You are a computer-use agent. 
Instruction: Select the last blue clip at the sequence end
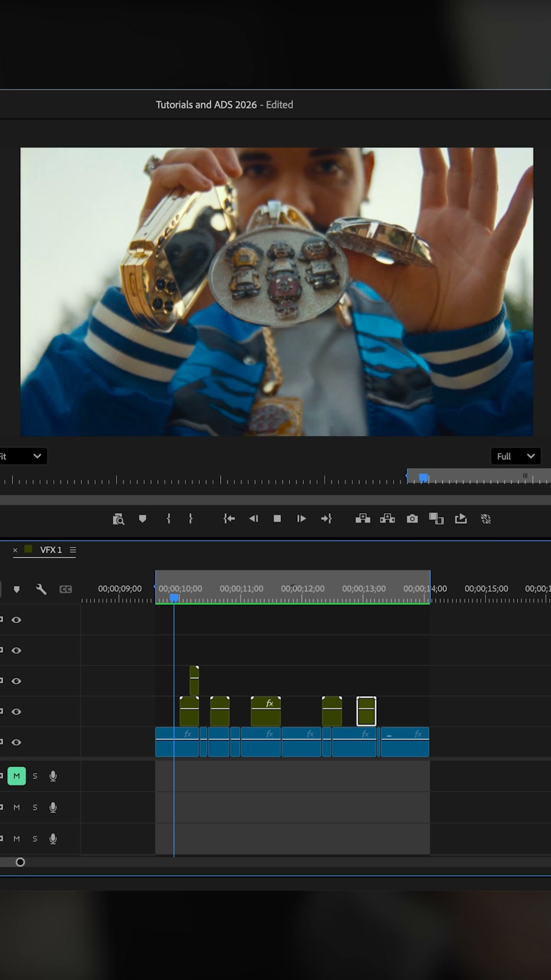point(405,742)
